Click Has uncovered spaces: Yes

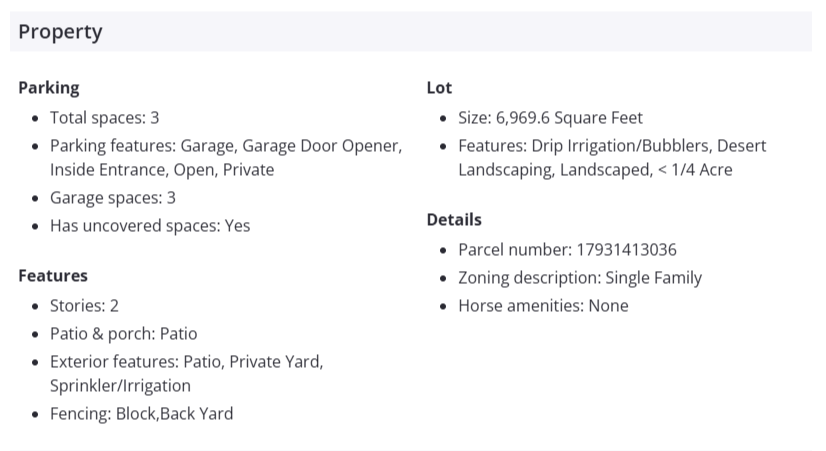(x=150, y=226)
